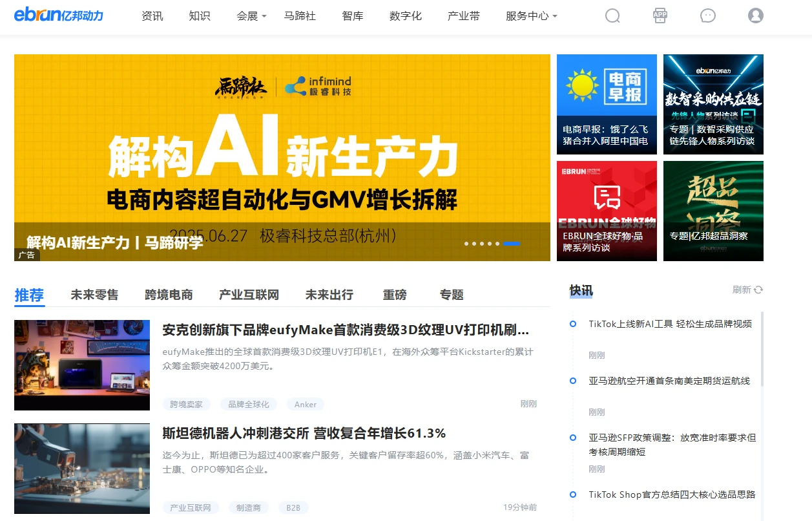The height and width of the screenshot is (521, 812).
Task: Click the 跨境卖家 tag
Action: (187, 404)
